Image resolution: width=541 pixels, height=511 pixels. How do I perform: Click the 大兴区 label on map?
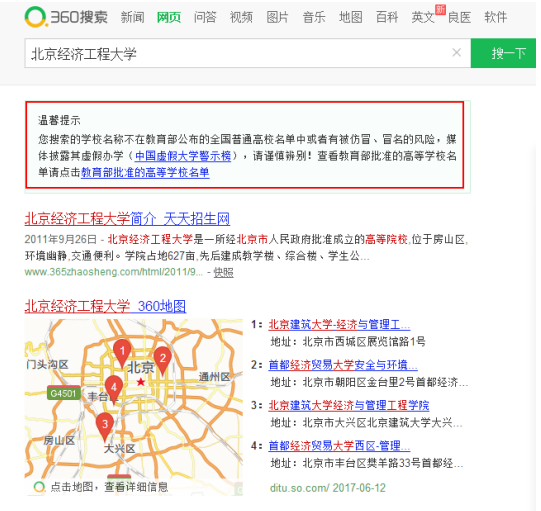[120, 448]
